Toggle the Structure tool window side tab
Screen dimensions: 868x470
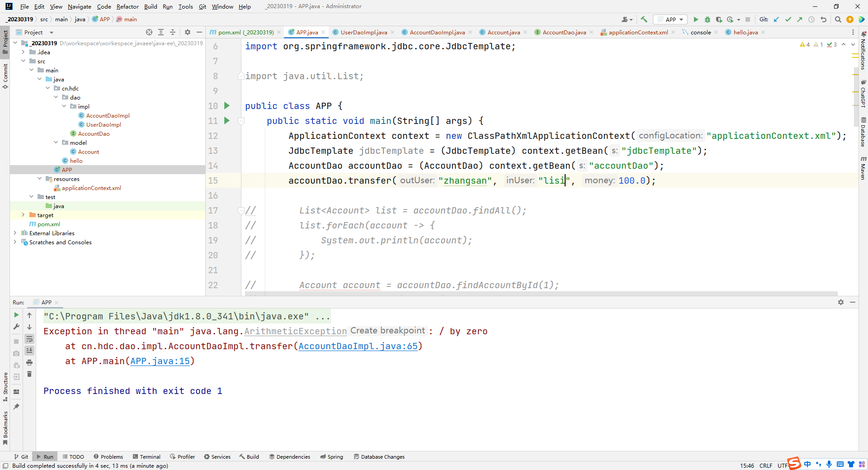5,387
